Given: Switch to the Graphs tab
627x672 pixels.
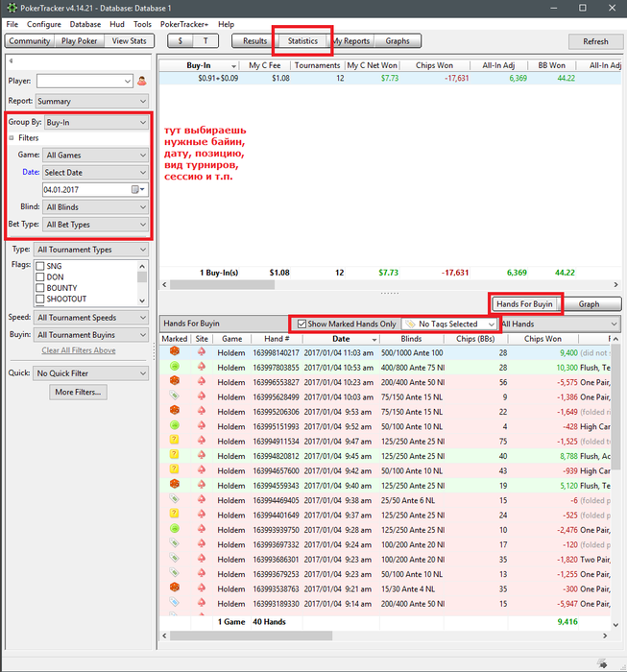Looking at the screenshot, I should (x=398, y=41).
